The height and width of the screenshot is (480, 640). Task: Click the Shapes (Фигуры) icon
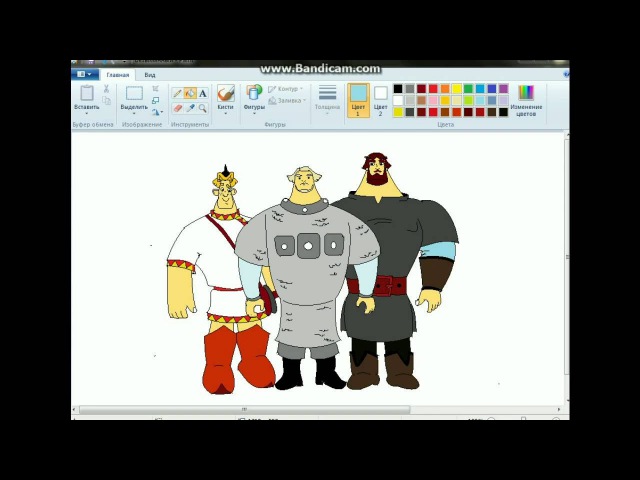254,93
